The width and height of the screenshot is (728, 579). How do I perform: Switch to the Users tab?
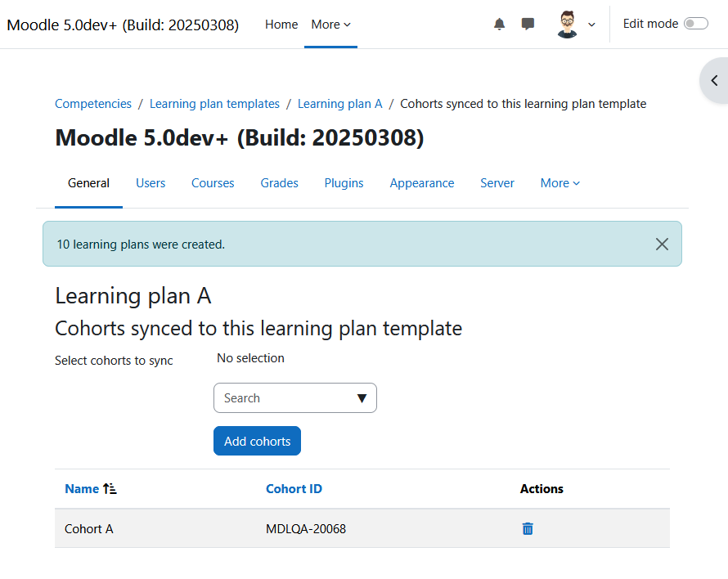point(151,183)
